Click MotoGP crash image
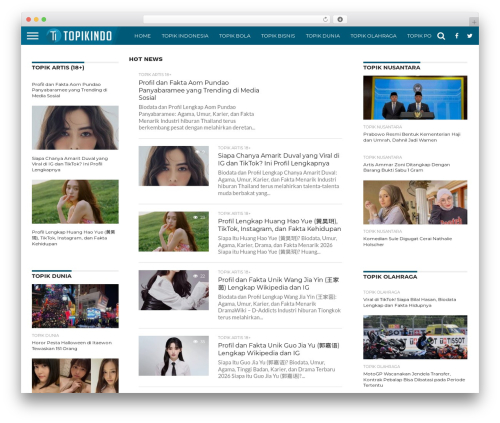The width and height of the screenshot is (500, 423). click(x=415, y=337)
